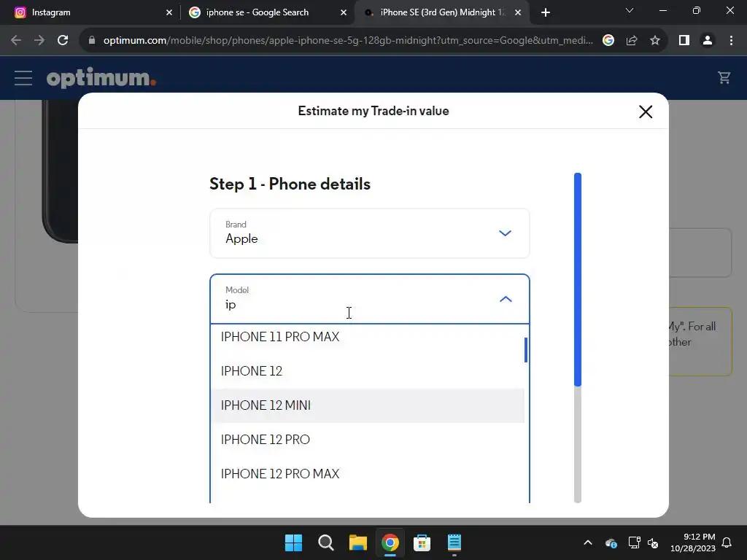This screenshot has height=560, width=747.
Task: Open the Brand dropdown showing Apple
Action: pos(370,233)
